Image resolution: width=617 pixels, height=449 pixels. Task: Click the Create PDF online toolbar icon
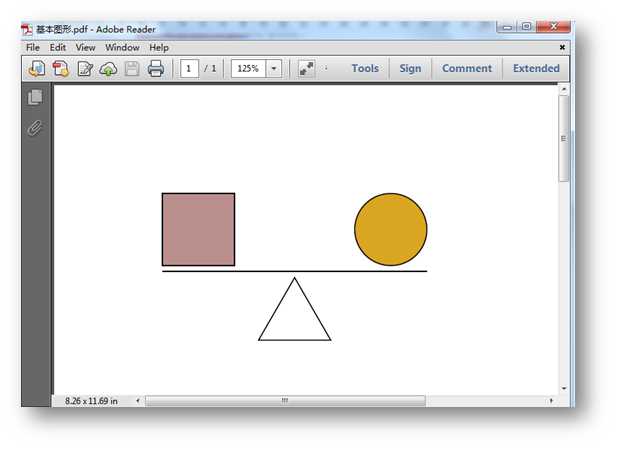[x=37, y=68]
